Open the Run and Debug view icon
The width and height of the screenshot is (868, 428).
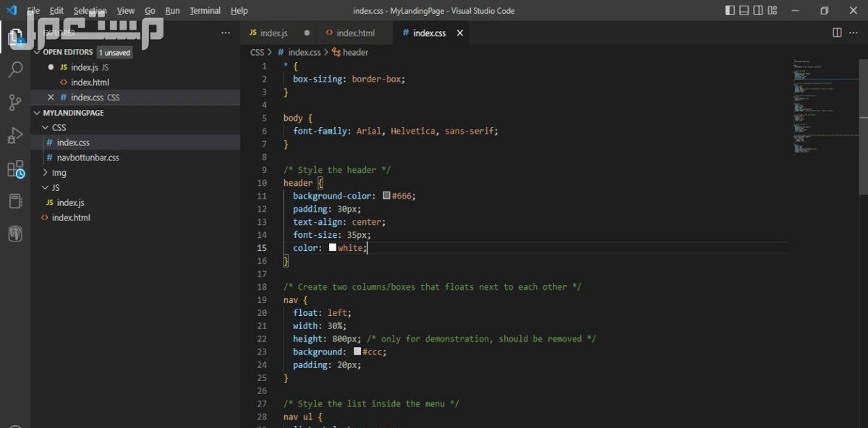pos(15,136)
